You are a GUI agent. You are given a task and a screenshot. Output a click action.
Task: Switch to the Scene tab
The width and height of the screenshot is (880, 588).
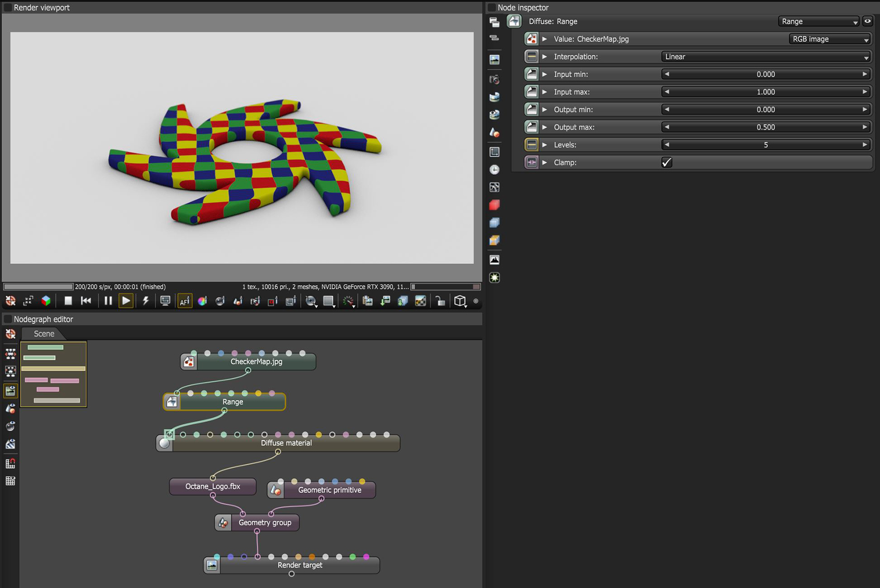click(44, 334)
